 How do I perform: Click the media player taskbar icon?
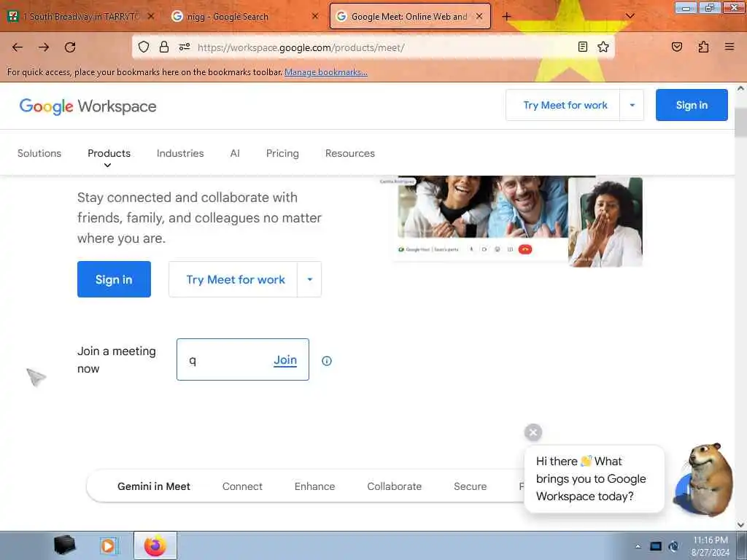pos(108,545)
